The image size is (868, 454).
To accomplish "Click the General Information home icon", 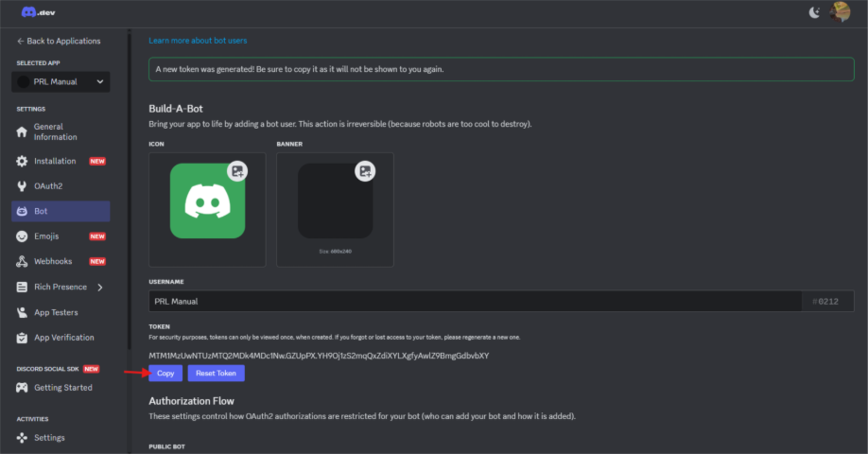I will (x=22, y=131).
